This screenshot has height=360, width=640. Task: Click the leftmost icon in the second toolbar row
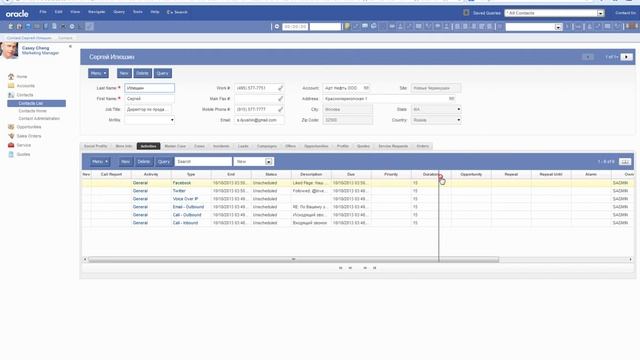pos(11,27)
